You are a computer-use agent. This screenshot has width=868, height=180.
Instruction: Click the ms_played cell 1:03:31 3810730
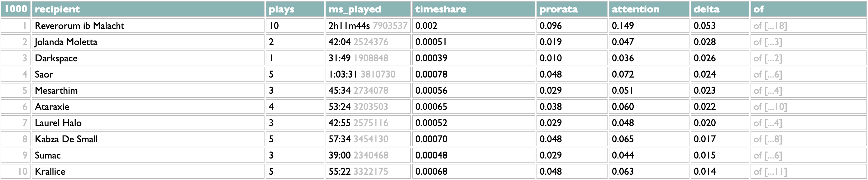[368, 74]
